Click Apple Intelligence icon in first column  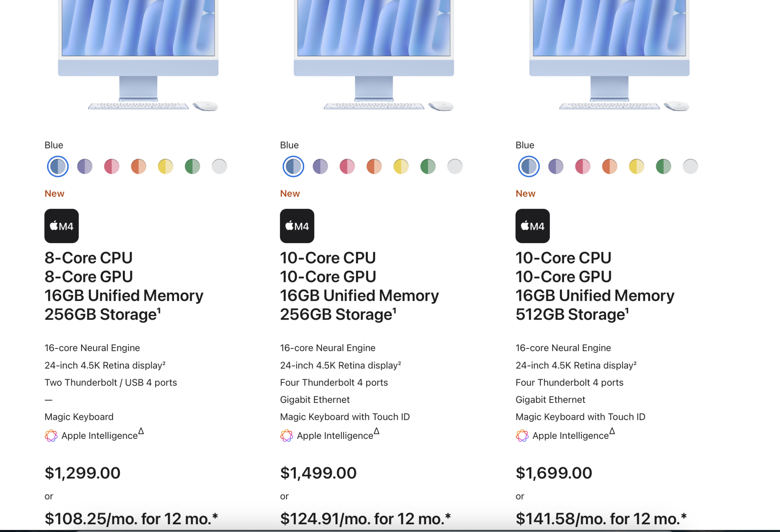click(x=51, y=435)
